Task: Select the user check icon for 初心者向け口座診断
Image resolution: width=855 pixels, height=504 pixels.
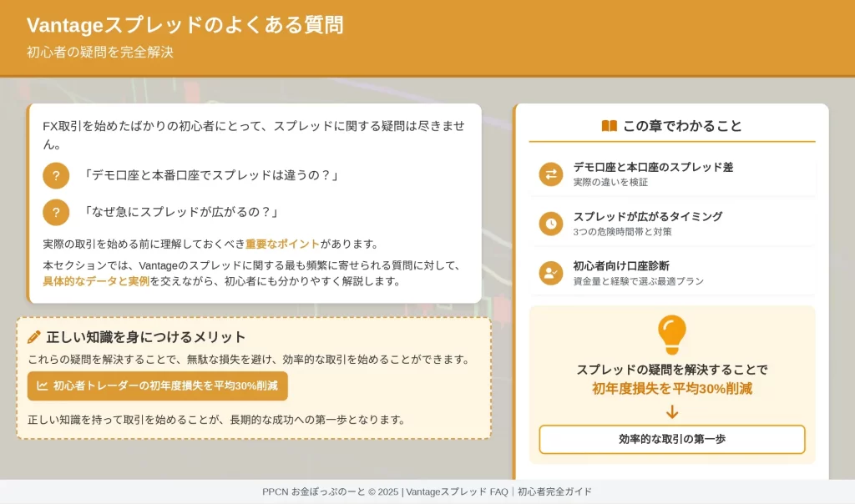Action: click(551, 273)
